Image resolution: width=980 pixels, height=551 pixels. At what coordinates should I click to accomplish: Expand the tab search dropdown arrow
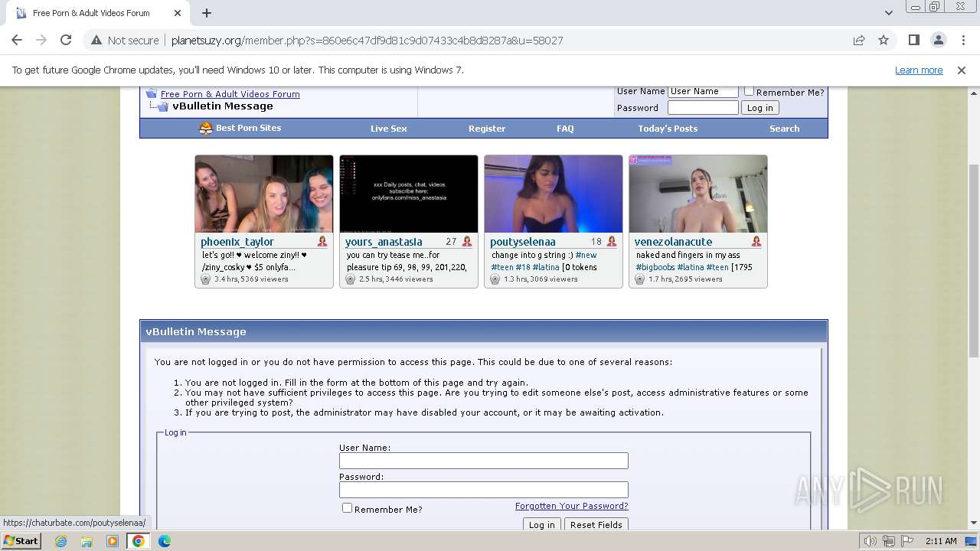click(x=888, y=13)
